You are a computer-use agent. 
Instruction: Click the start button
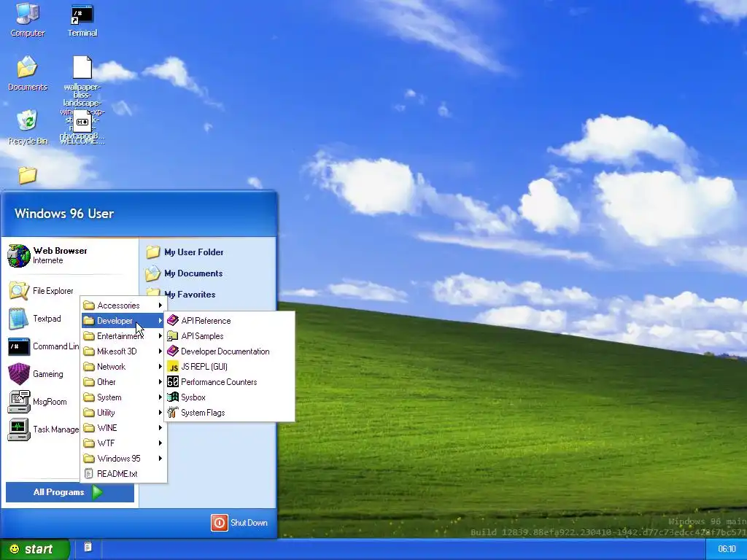pyautogui.click(x=35, y=549)
